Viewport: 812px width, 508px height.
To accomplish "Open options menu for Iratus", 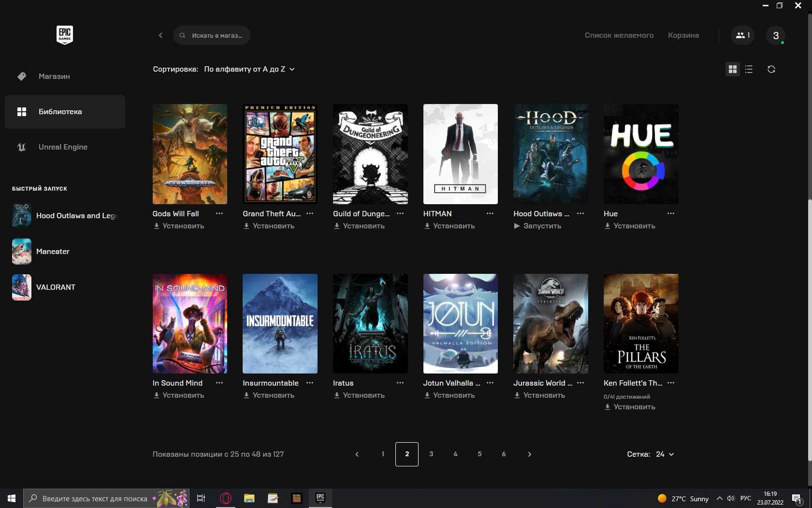I will (x=400, y=383).
